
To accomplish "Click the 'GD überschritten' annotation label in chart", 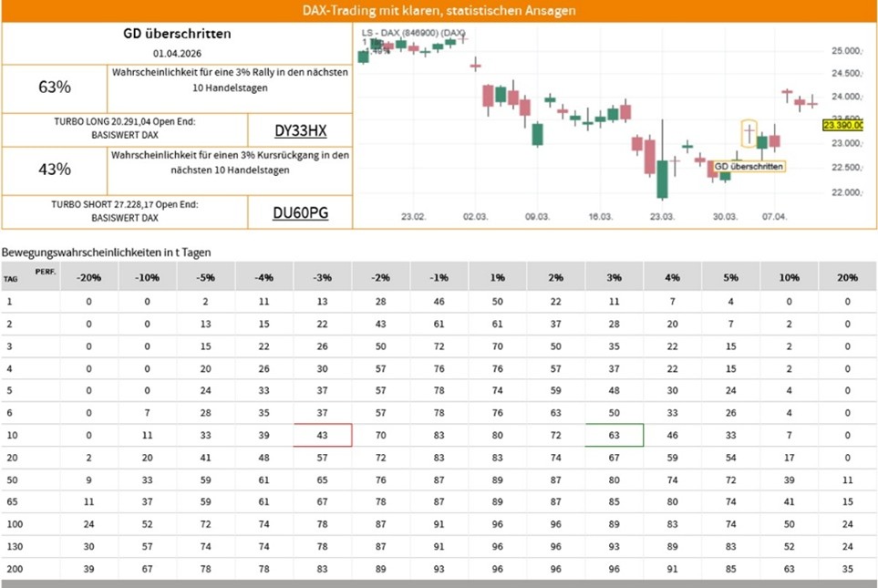I will [x=748, y=167].
